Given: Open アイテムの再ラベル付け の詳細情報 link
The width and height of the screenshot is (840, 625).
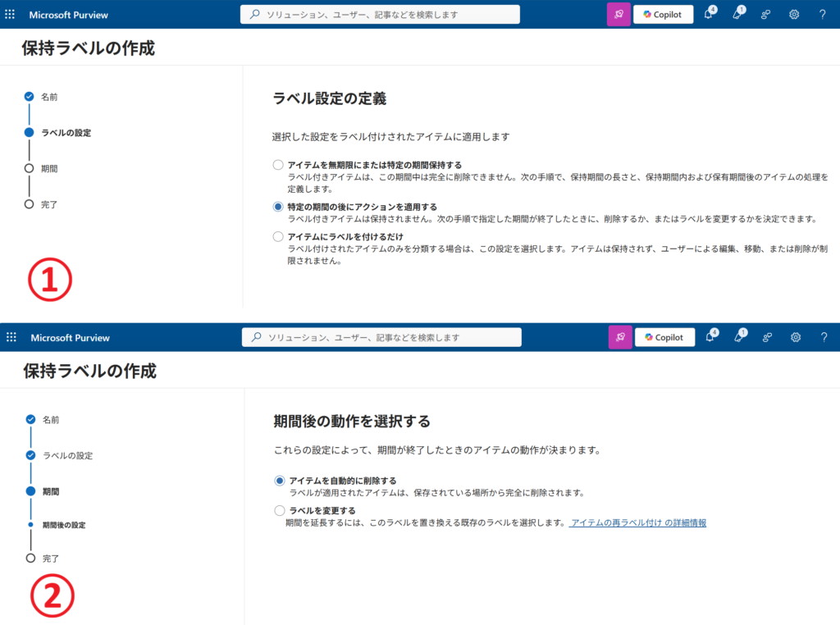Looking at the screenshot, I should pos(638,522).
